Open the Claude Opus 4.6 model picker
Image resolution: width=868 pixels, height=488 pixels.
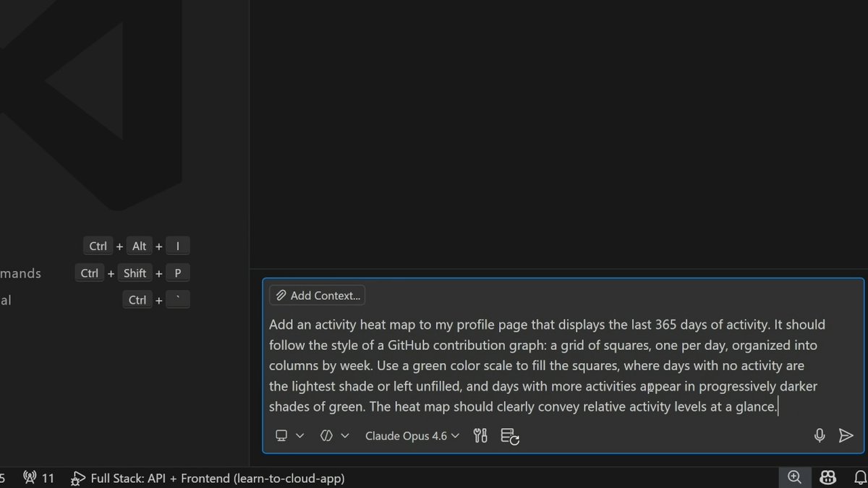[412, 435]
